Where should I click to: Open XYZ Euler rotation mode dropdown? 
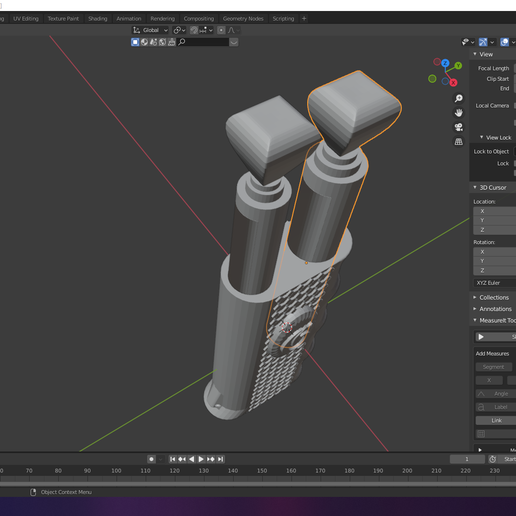coord(495,283)
